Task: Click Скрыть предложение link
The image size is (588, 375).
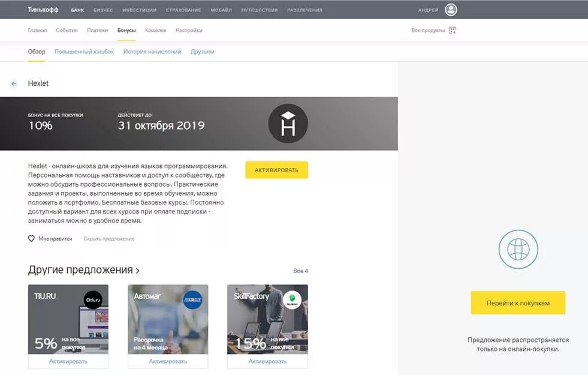Action: coord(108,239)
